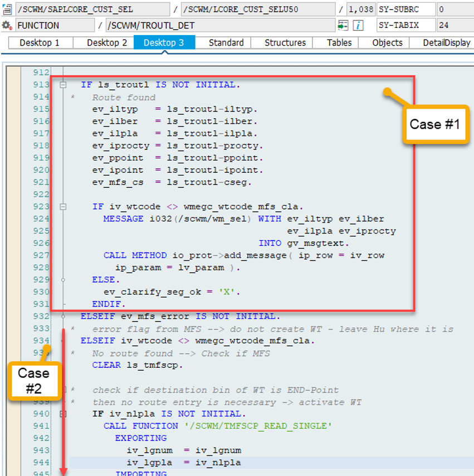Screen dimensions: 474x476
Task: Click variable ev_ppoint on line 919
Action: (x=118, y=158)
